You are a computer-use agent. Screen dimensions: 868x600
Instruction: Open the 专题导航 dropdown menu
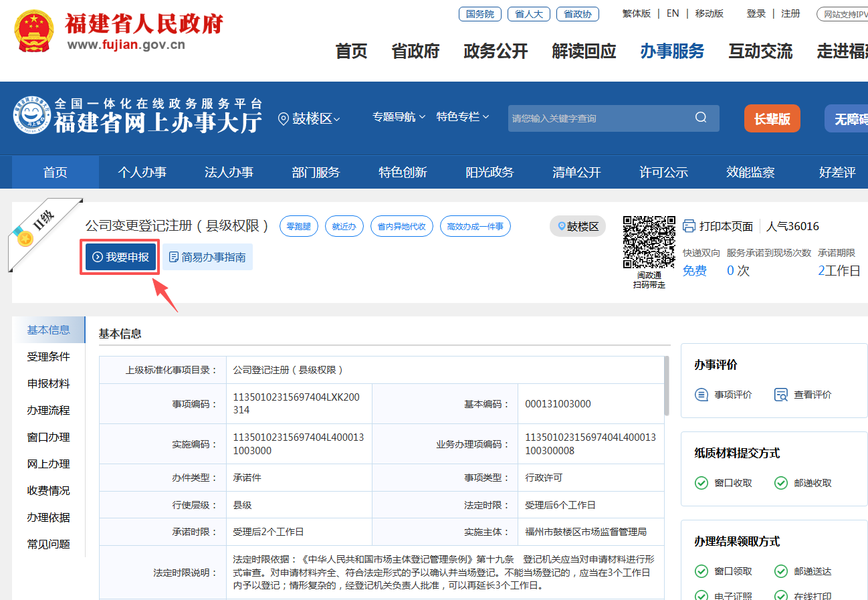(398, 116)
